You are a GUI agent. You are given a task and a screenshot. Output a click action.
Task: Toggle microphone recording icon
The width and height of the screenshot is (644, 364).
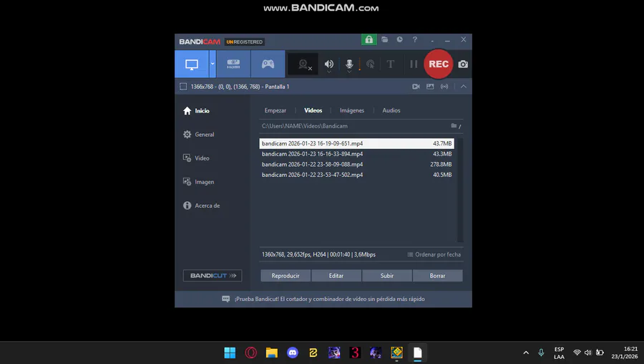pyautogui.click(x=349, y=64)
